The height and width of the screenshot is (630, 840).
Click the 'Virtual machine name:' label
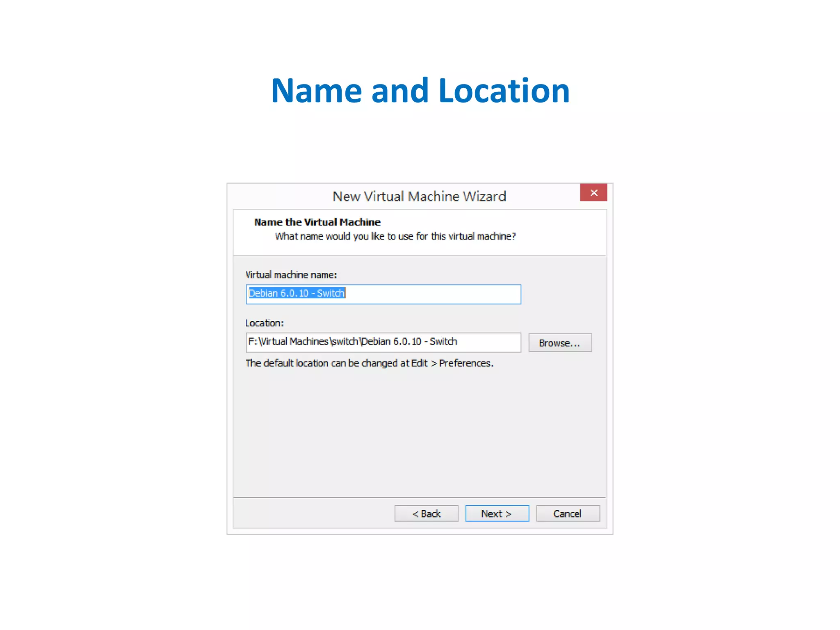pos(291,275)
